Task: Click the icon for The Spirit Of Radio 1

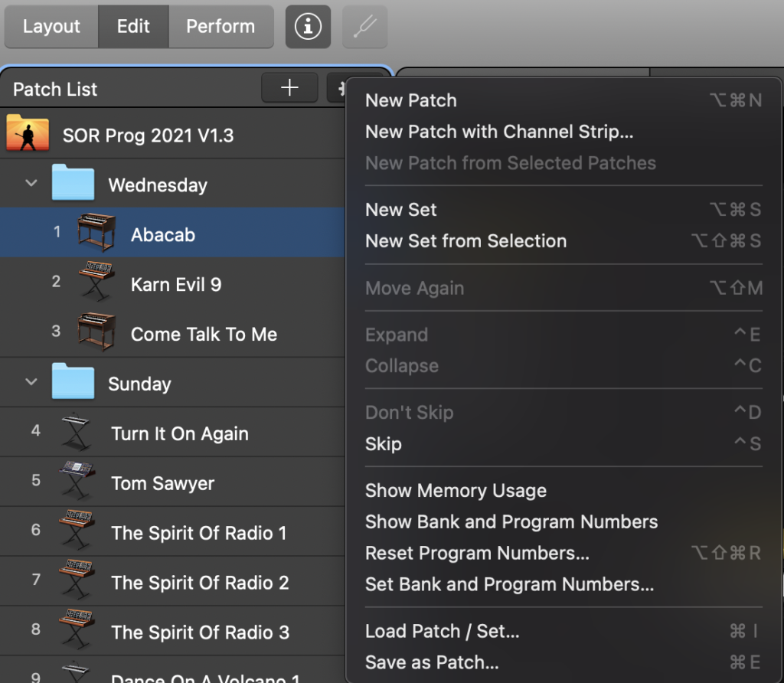Action: click(x=76, y=531)
